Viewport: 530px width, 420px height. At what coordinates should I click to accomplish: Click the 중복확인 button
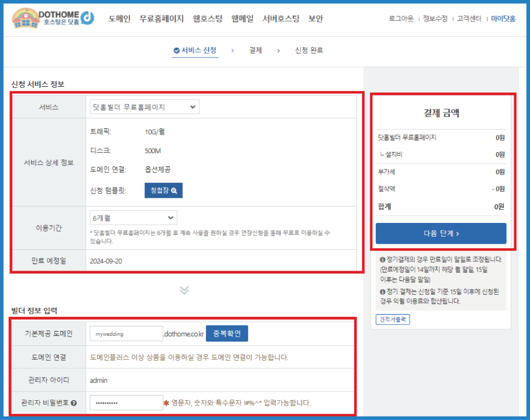pyautogui.click(x=227, y=333)
